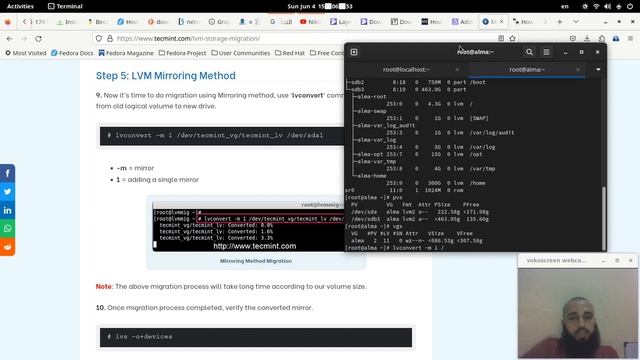Open the list all tabs dropdown
Image resolution: width=640 pixels, height=360 pixels.
point(576,22)
